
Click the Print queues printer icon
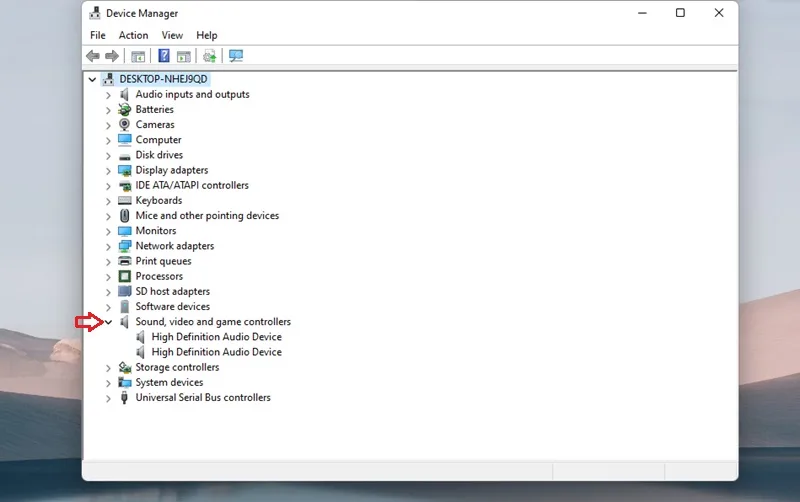[124, 261]
